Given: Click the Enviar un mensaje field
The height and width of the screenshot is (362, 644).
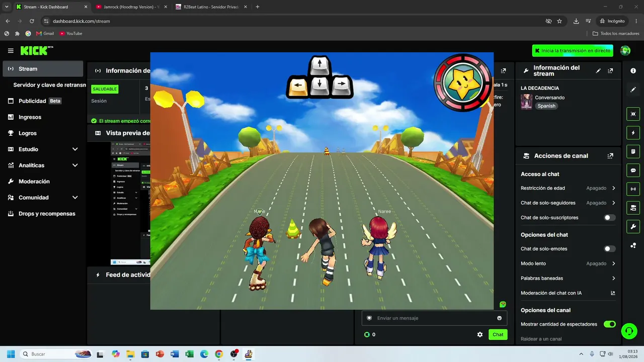Looking at the screenshot, I should click(x=434, y=318).
